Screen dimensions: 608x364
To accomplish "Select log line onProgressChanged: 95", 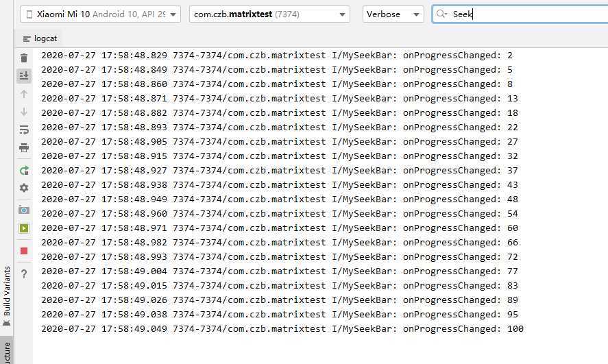I will [x=280, y=315].
